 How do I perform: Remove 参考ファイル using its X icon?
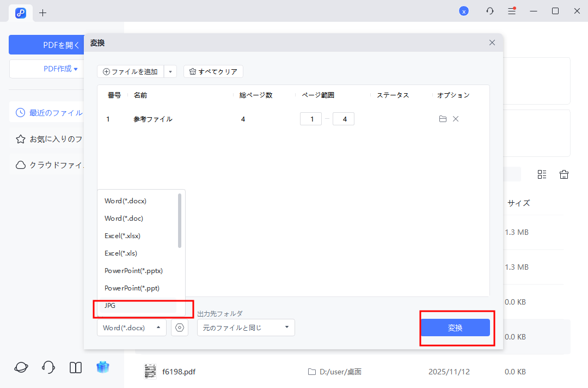[x=456, y=118]
